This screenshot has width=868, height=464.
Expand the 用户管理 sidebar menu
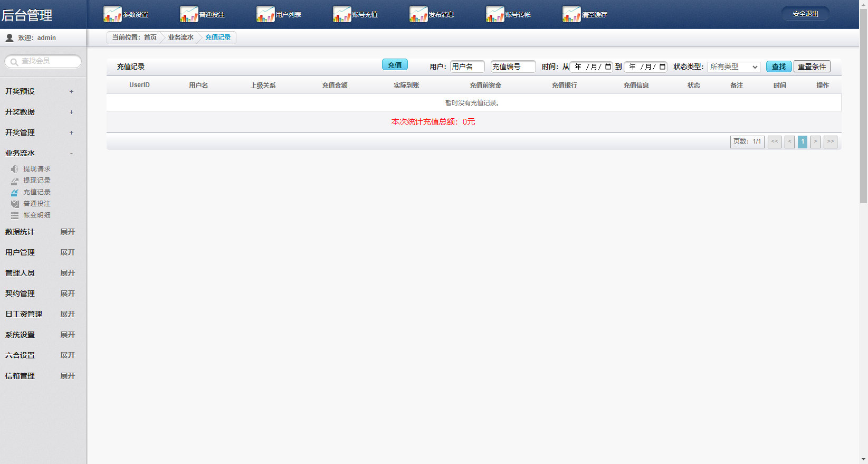[68, 252]
